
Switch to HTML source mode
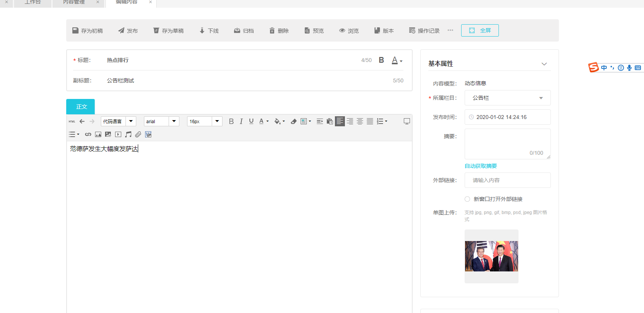72,122
